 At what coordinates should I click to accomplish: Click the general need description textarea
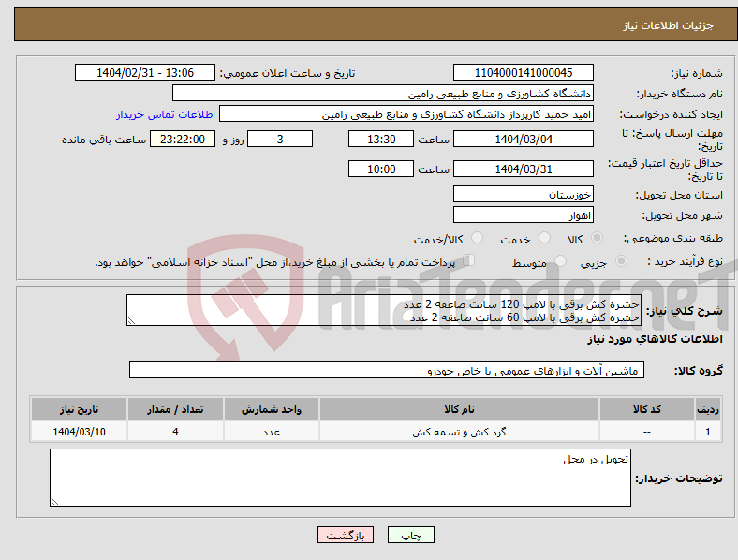pos(384,310)
